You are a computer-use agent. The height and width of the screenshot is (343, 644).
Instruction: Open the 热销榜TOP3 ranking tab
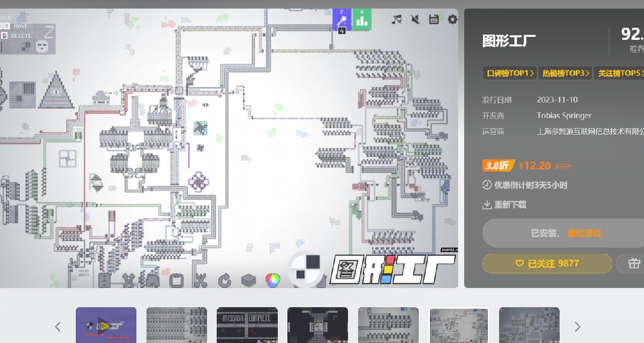[565, 73]
